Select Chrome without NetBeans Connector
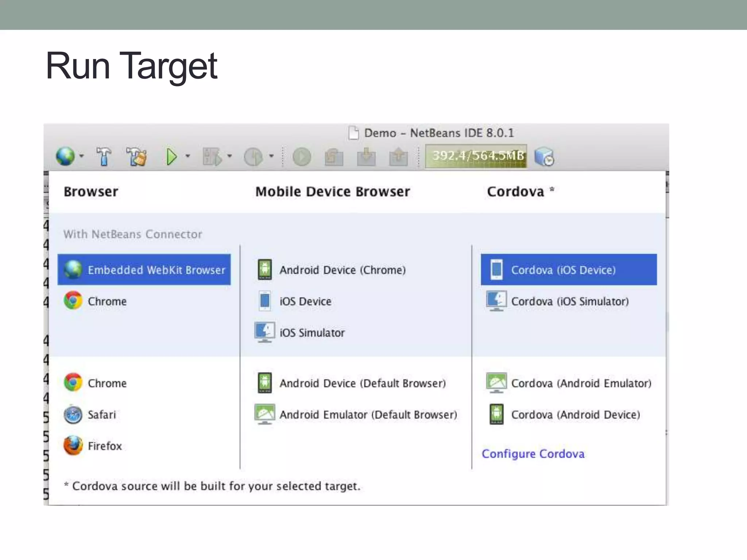 [144, 383]
